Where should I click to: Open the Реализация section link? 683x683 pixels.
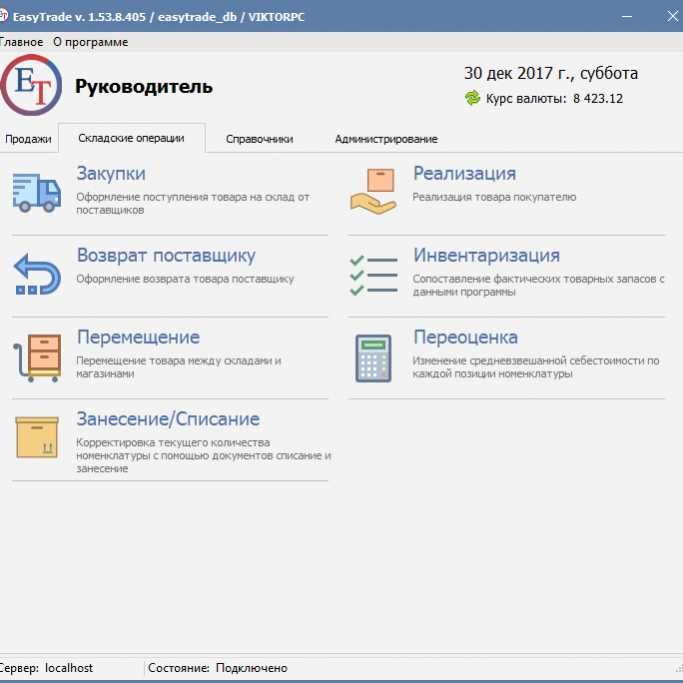coord(464,173)
